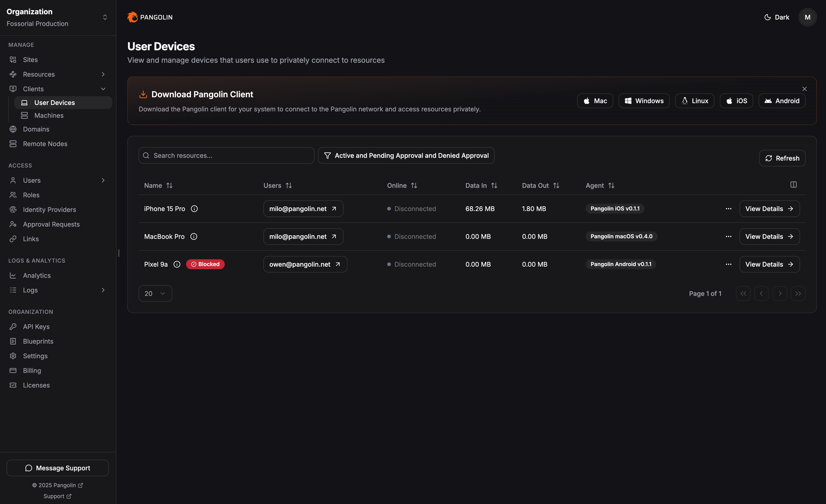The width and height of the screenshot is (826, 504).
Task: Expand the Resources sidebar section
Action: [103, 74]
